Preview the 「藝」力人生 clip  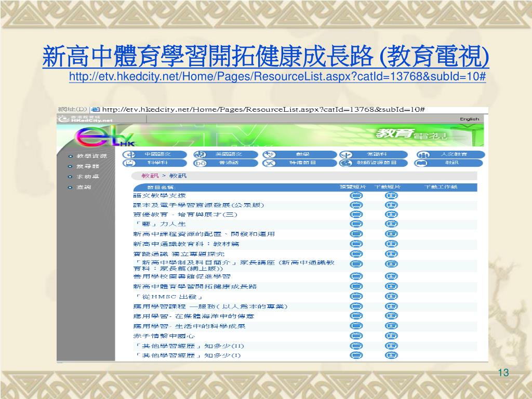coord(356,224)
